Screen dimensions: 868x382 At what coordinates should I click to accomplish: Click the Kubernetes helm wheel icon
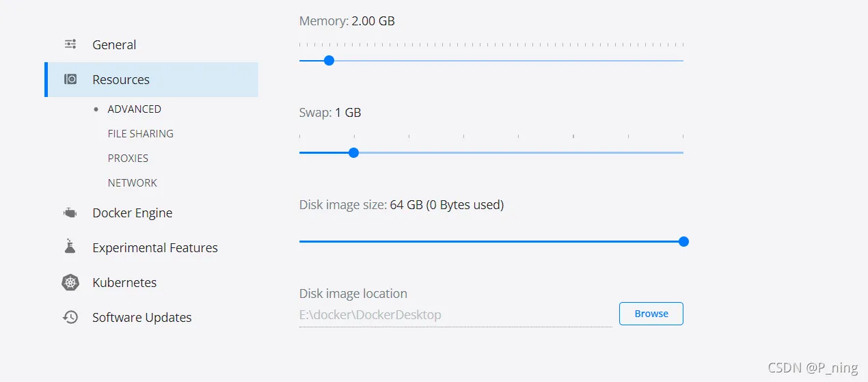point(70,282)
